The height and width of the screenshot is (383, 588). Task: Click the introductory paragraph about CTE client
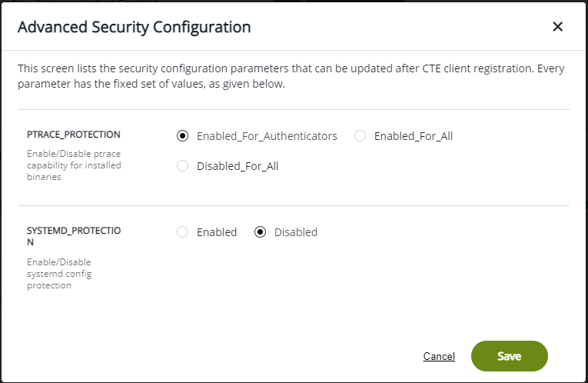pos(291,76)
